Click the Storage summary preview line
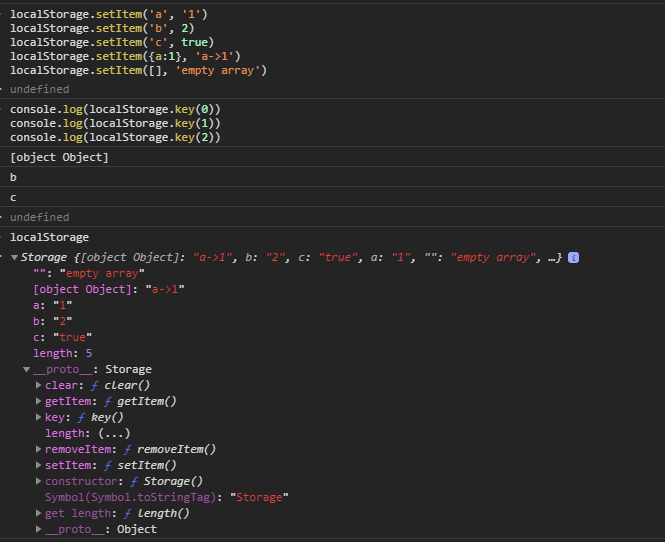 (x=291, y=257)
